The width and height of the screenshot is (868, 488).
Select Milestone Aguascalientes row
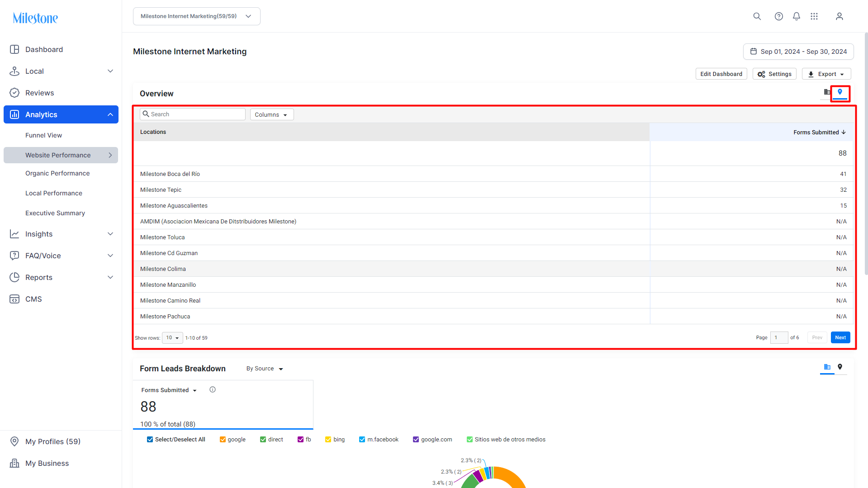point(493,205)
